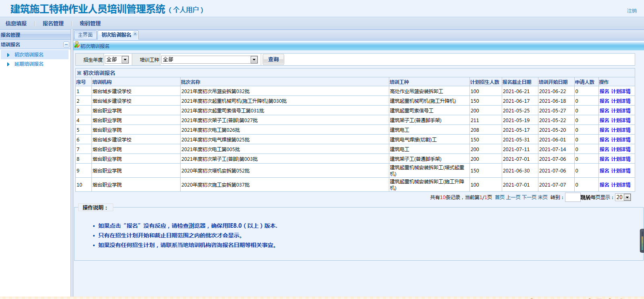The image size is (644, 299).
Task: Go to 末页 in pagination
Action: point(543,197)
